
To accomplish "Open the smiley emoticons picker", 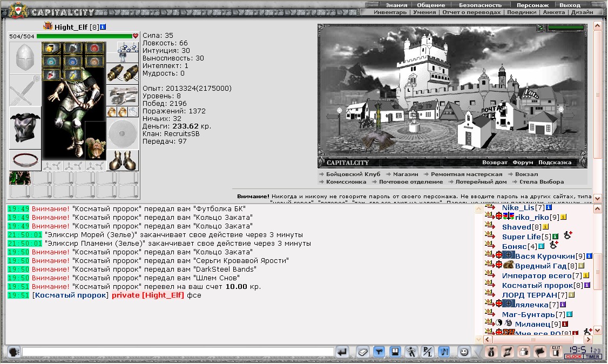I will pyautogui.click(x=464, y=352).
